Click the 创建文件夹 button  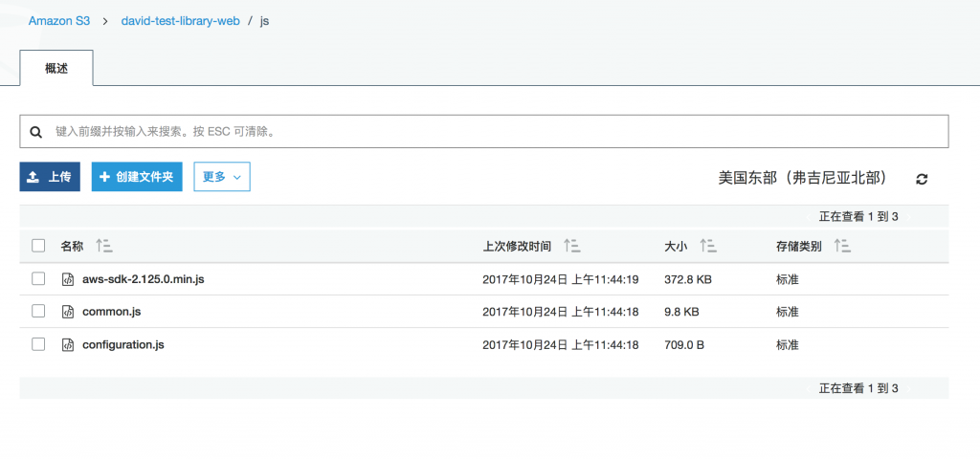point(137,177)
